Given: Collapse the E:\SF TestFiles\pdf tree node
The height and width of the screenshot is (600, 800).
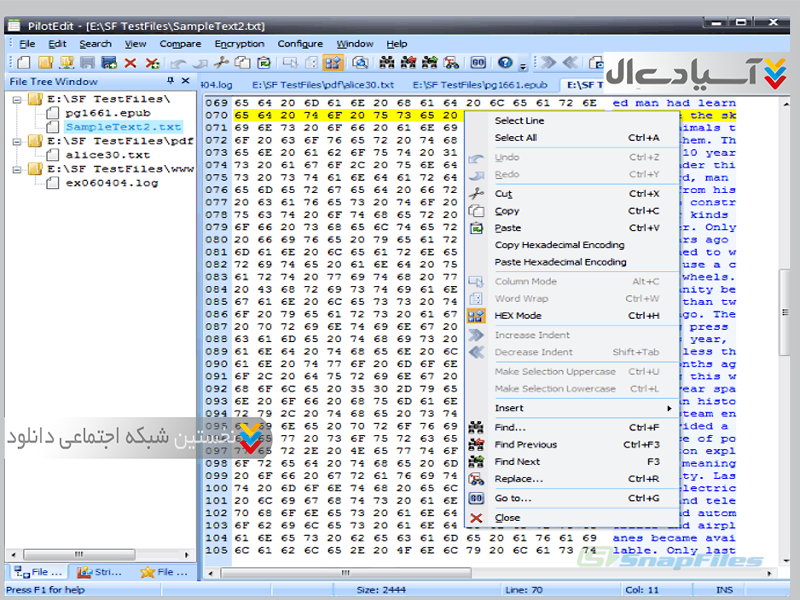Looking at the screenshot, I should point(18,141).
